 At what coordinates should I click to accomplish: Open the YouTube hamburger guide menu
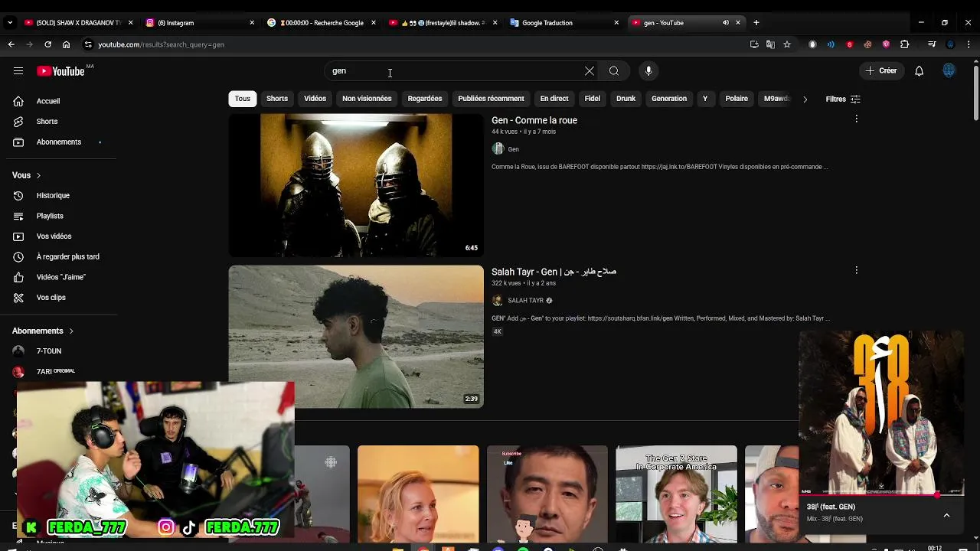[x=18, y=71]
